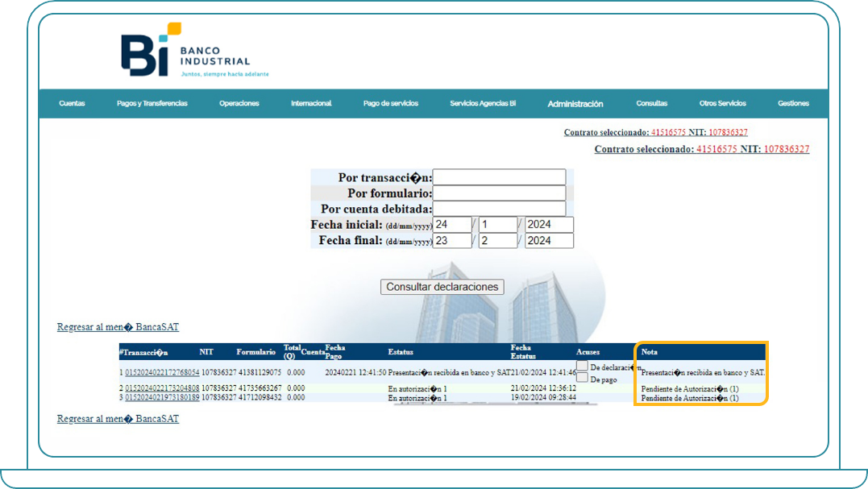Open the Operaciones menu
Viewport: 868px width, 489px height.
tap(239, 103)
